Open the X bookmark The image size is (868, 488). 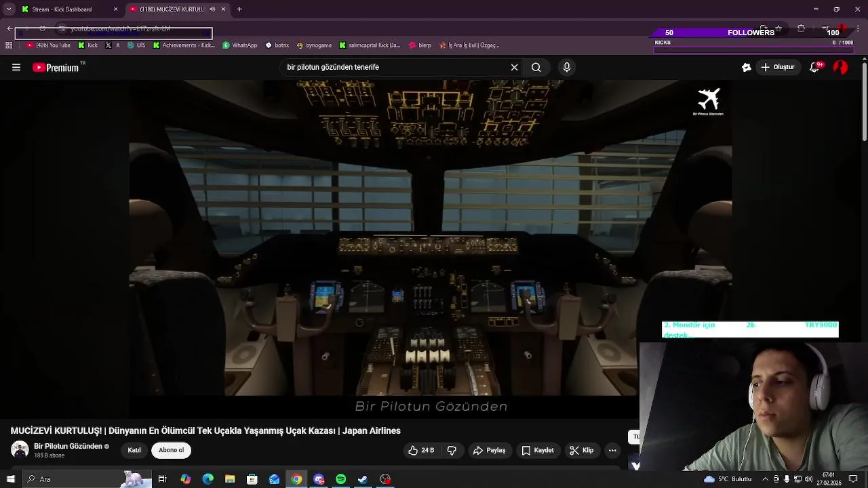pyautogui.click(x=113, y=45)
